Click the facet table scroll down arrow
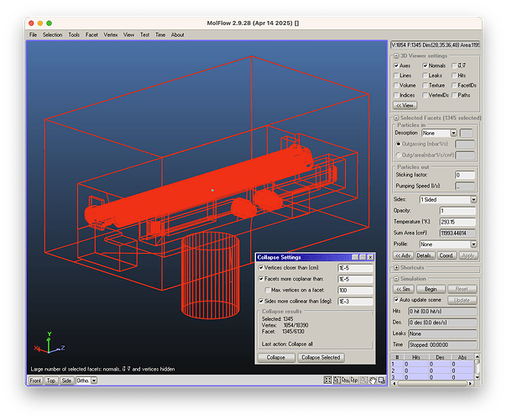507x420 pixels. tap(477, 377)
